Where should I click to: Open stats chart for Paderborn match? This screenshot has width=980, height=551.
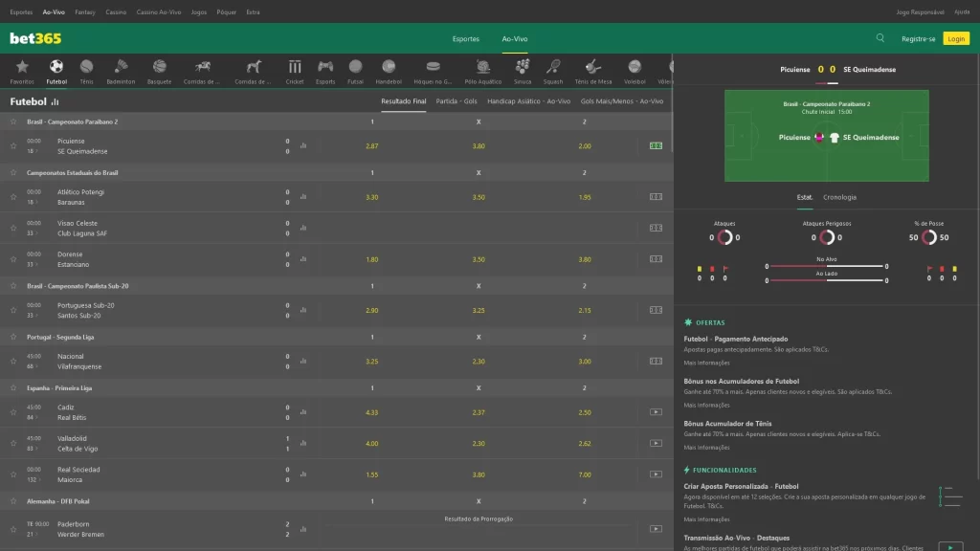click(x=303, y=529)
